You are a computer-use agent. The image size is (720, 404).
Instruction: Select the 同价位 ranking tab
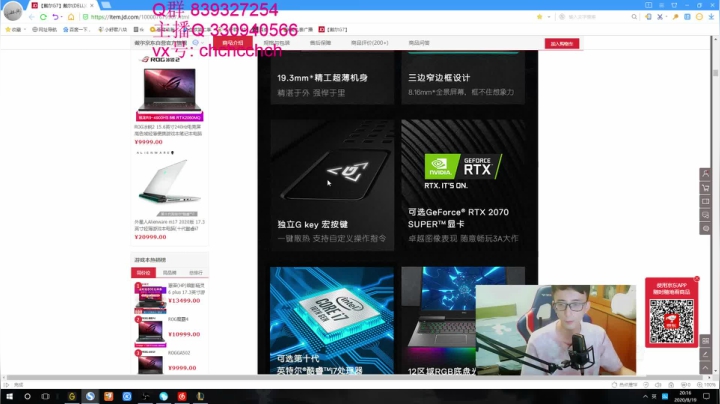(x=143, y=273)
